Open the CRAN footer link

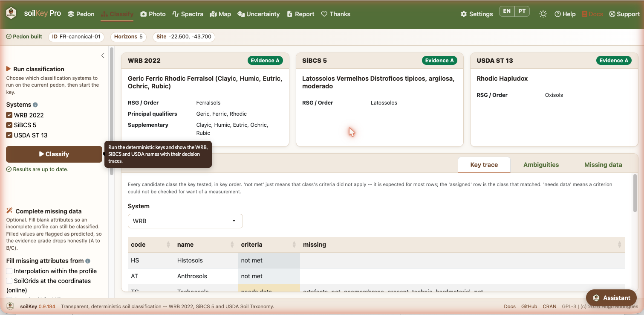[x=549, y=306]
